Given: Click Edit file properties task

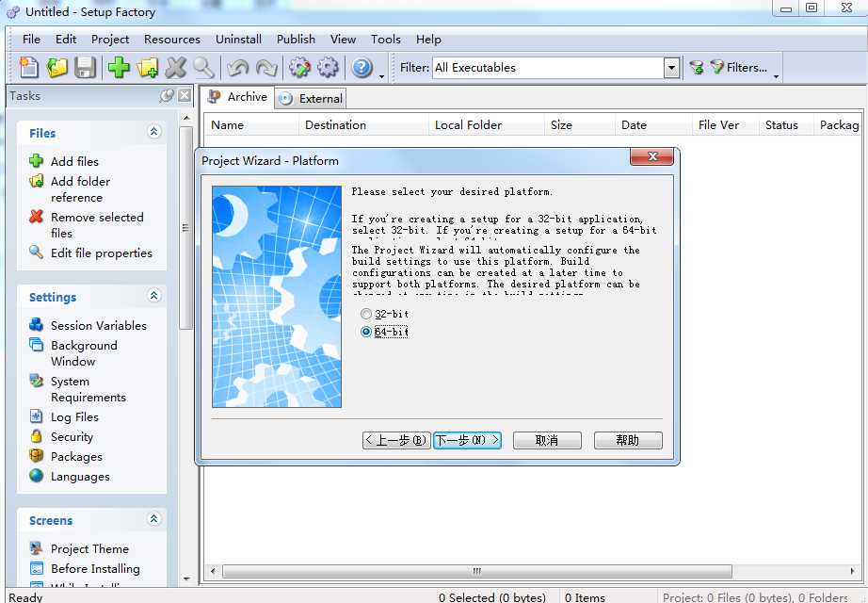Looking at the screenshot, I should pyautogui.click(x=102, y=253).
